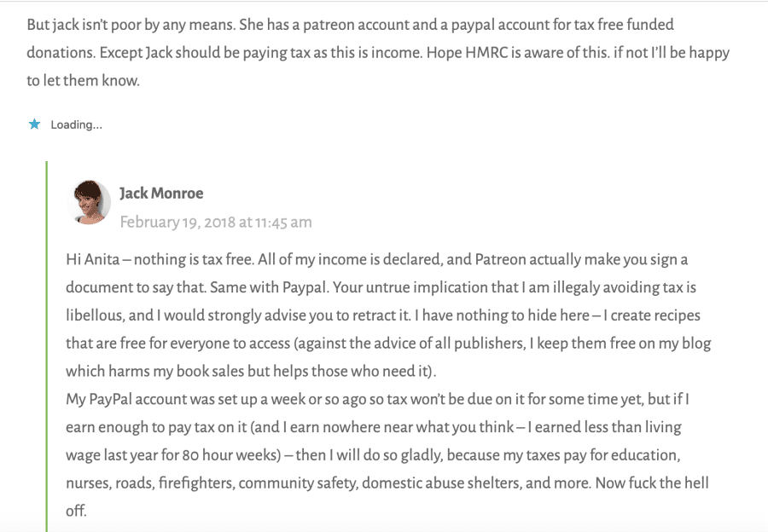Open Jack Monroe's profile avatar
This screenshot has height=532, width=768.
pyautogui.click(x=89, y=202)
